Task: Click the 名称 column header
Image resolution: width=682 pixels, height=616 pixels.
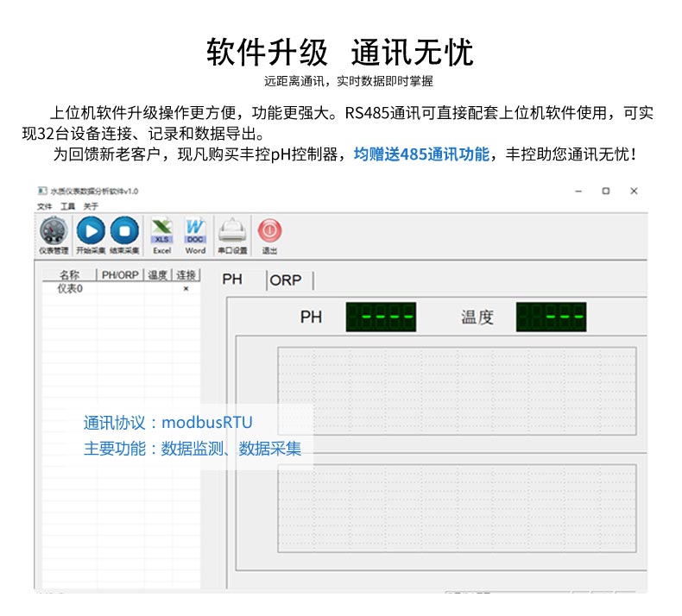Action: [69, 275]
